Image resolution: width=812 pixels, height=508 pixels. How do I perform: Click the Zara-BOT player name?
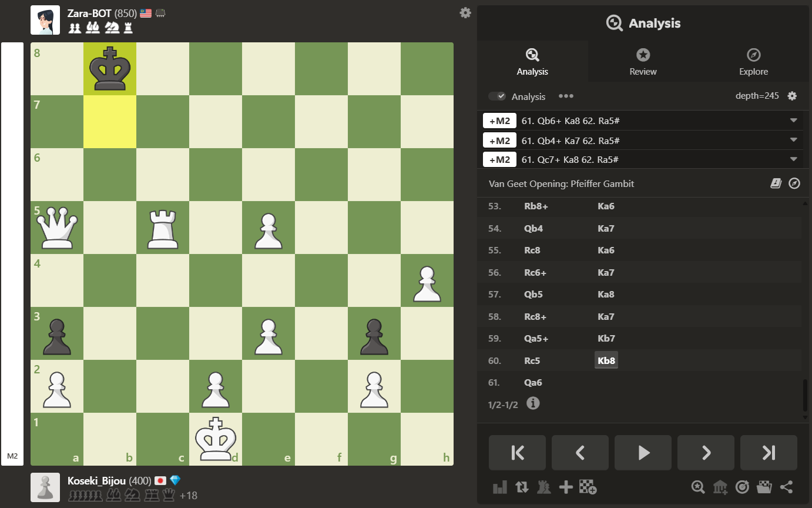(x=88, y=13)
